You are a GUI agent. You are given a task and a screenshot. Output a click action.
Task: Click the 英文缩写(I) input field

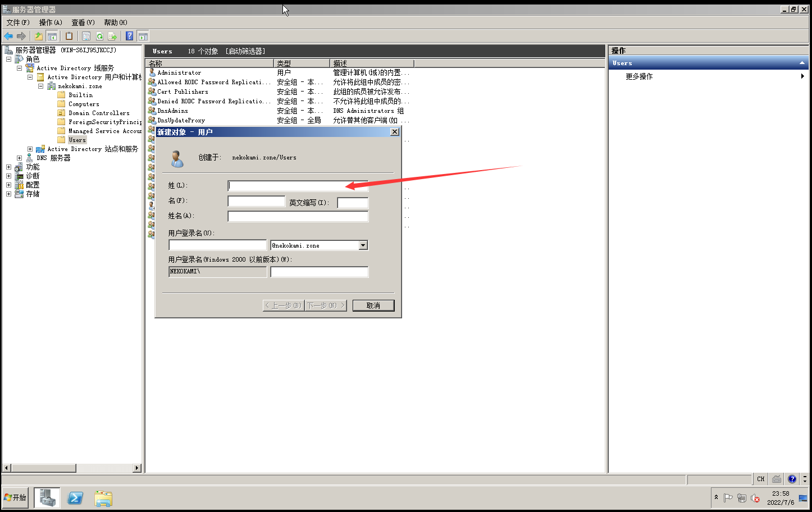[x=353, y=203]
